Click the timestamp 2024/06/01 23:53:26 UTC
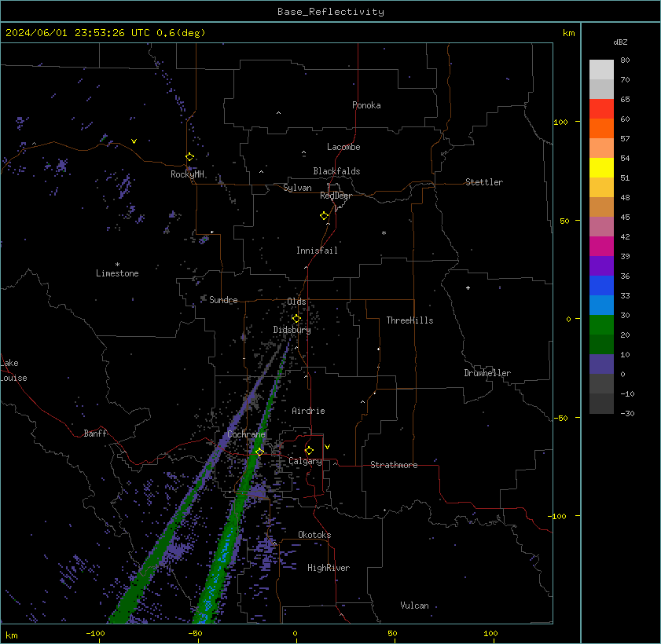 [78, 33]
